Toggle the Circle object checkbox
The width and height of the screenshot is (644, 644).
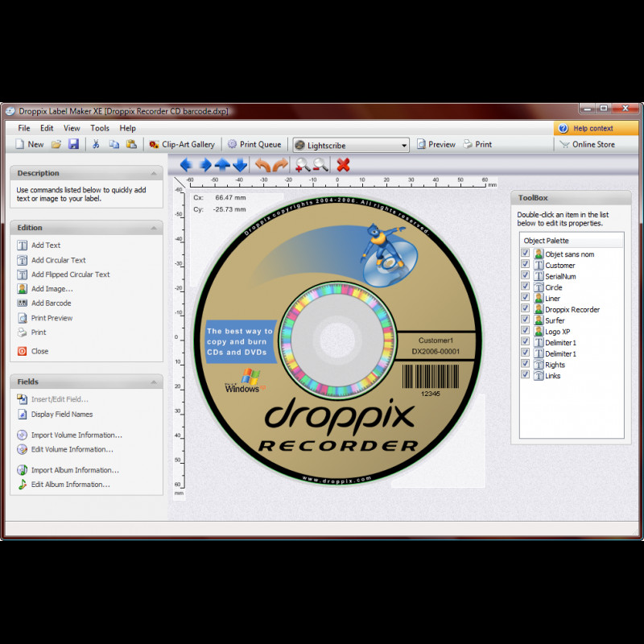click(x=525, y=286)
